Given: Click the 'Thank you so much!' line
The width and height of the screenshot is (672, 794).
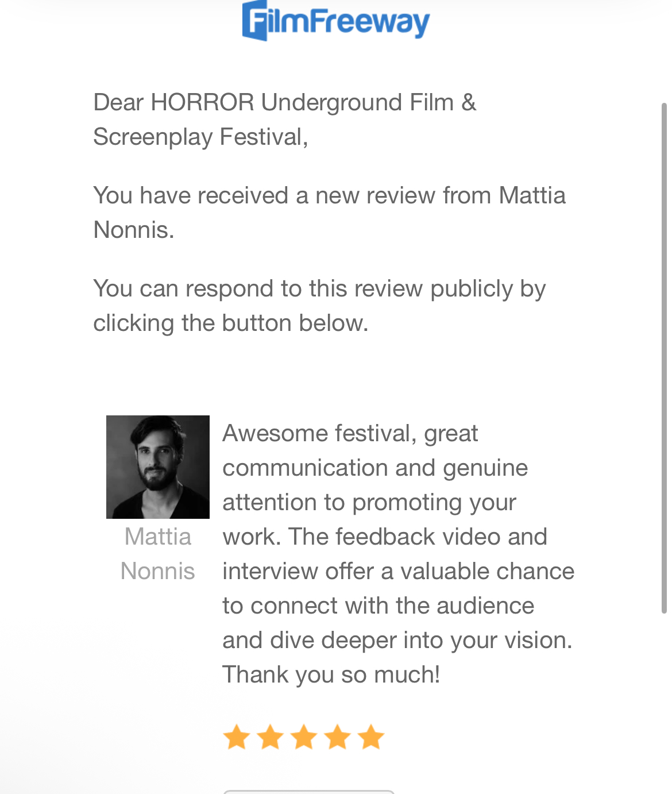Looking at the screenshot, I should (331, 674).
